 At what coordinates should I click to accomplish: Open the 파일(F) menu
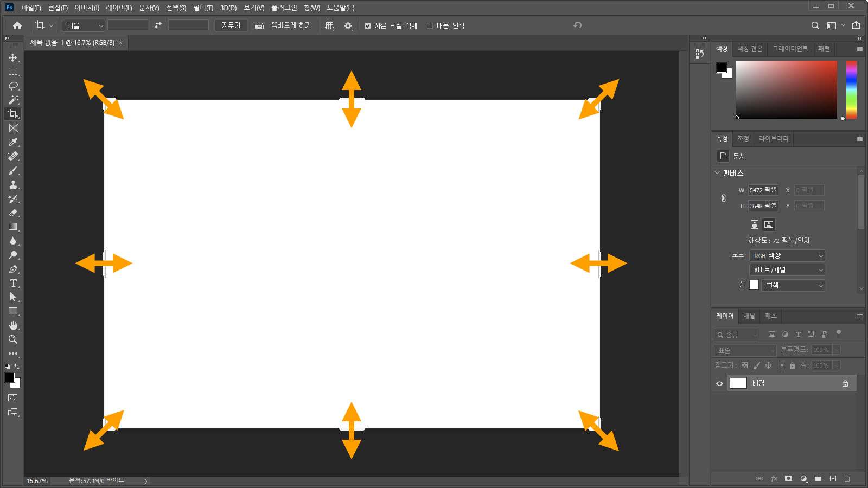click(31, 8)
